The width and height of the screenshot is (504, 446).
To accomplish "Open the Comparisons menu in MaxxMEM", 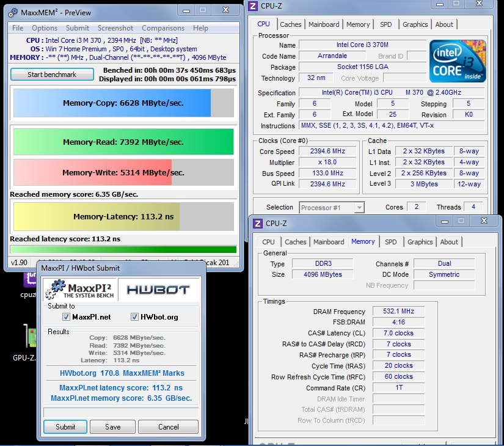I will (163, 28).
